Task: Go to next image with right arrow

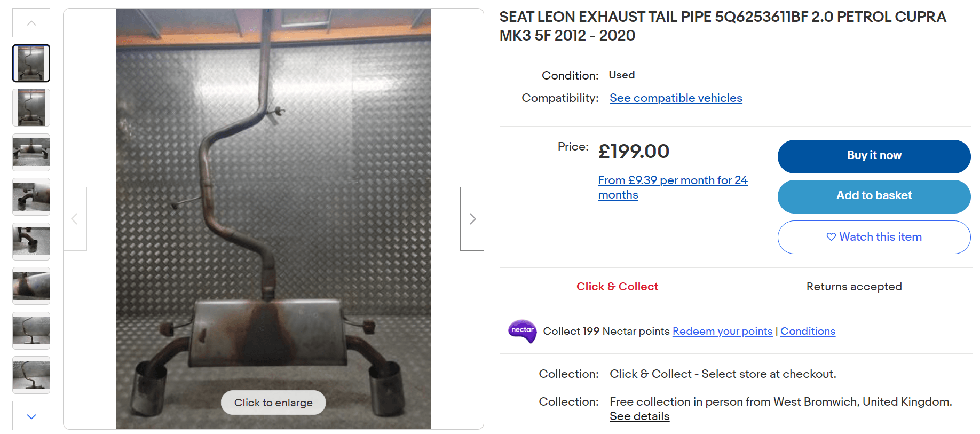Action: tap(472, 219)
